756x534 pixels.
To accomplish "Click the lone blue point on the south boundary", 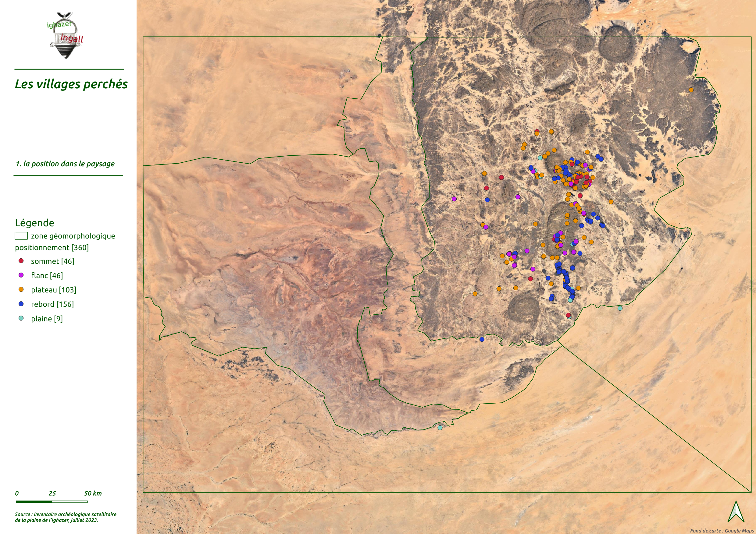I will (482, 339).
